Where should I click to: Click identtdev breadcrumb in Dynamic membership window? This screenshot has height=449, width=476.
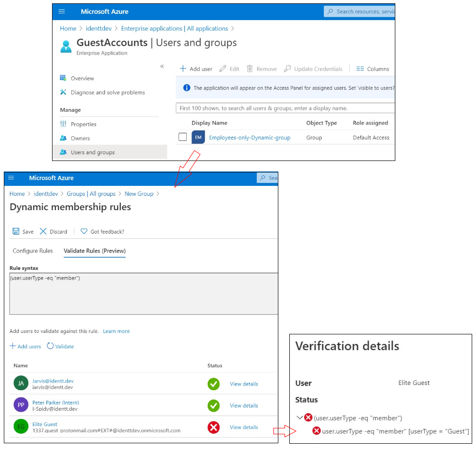(x=46, y=194)
